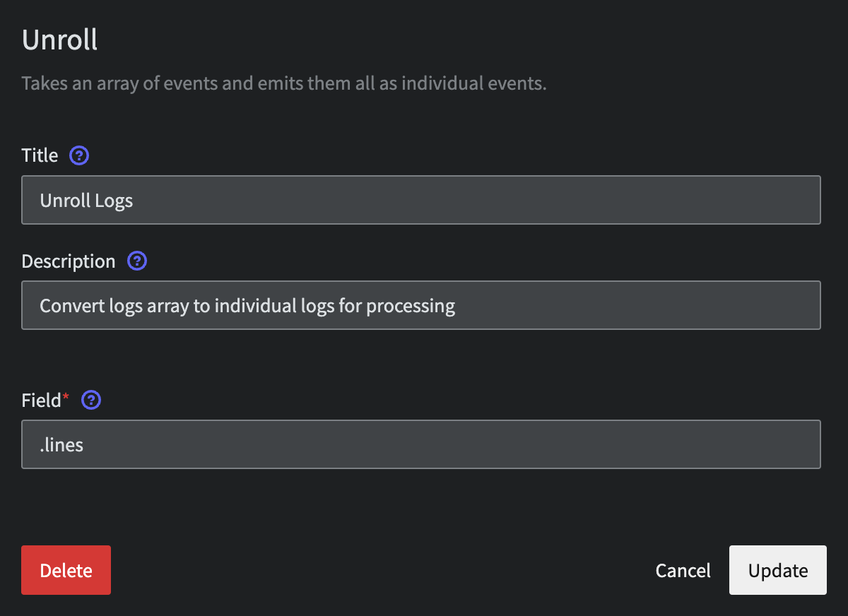The width and height of the screenshot is (848, 616).
Task: Open the help tooltip next to Title
Action: coord(79,155)
